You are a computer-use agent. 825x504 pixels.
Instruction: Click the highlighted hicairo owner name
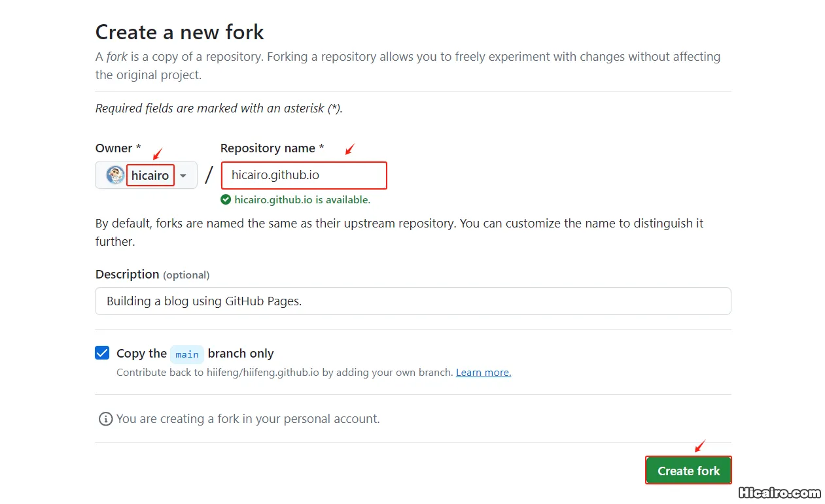click(150, 175)
